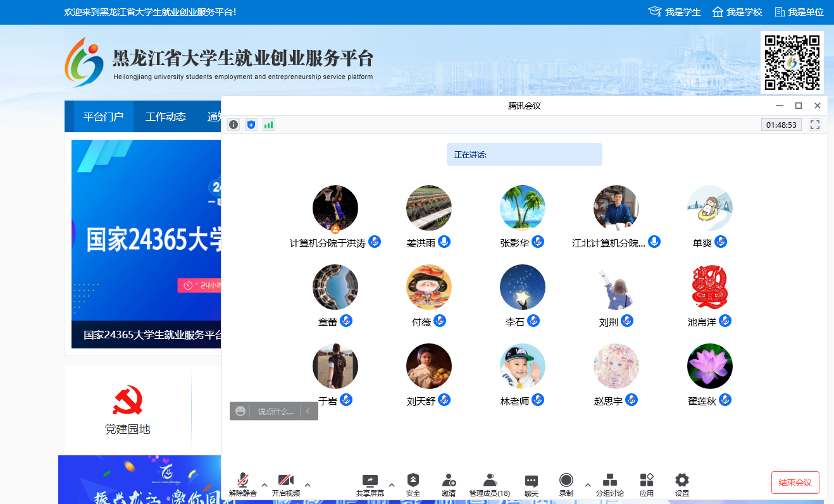Click the blue security shield icon

coord(251,125)
